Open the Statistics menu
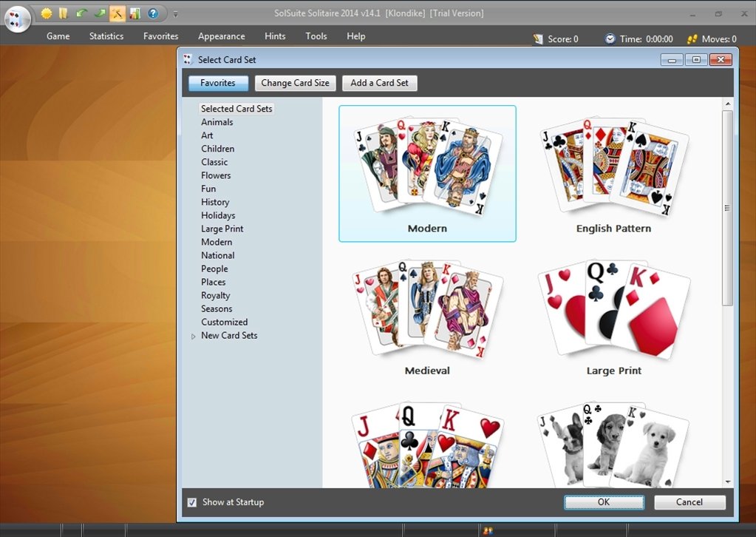The width and height of the screenshot is (756, 537). point(106,36)
